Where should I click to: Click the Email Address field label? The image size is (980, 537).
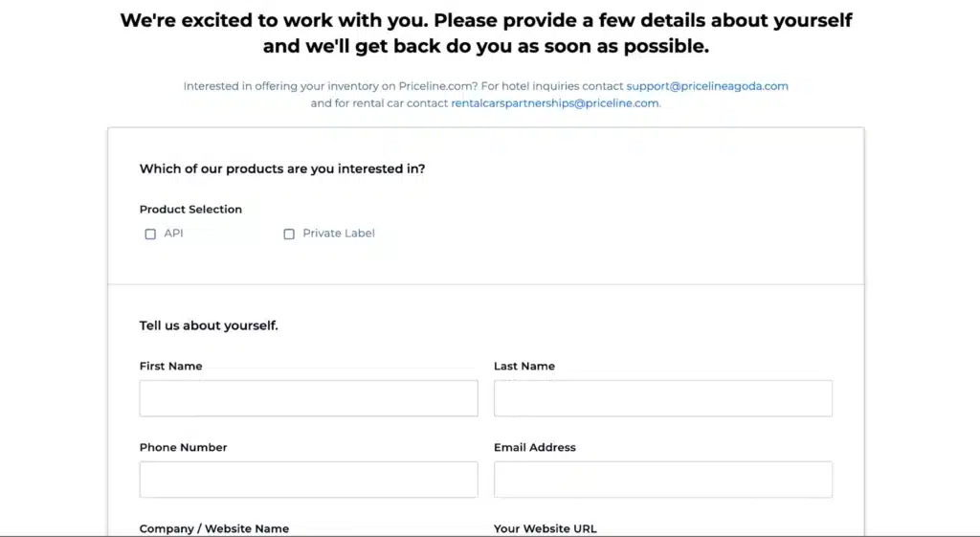point(535,448)
